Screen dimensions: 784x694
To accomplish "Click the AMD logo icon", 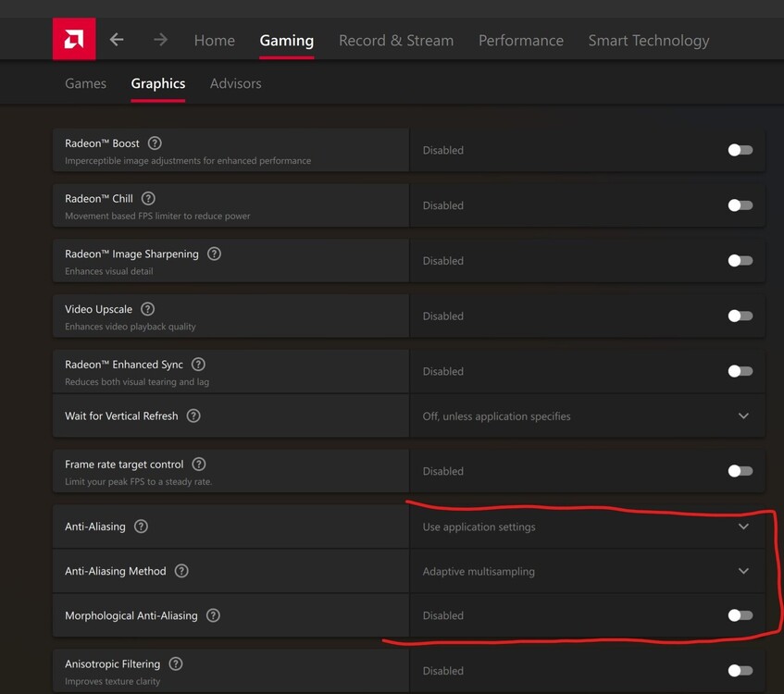I will (x=74, y=40).
